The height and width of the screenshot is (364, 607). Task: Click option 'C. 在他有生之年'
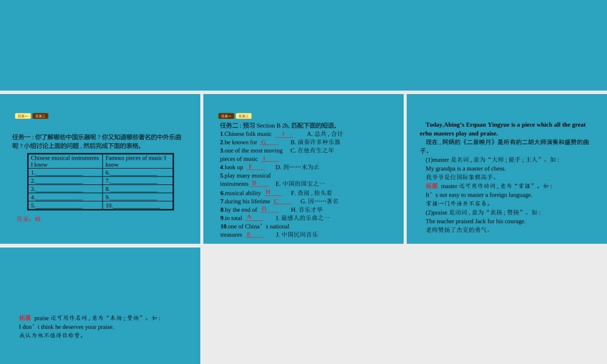point(313,150)
